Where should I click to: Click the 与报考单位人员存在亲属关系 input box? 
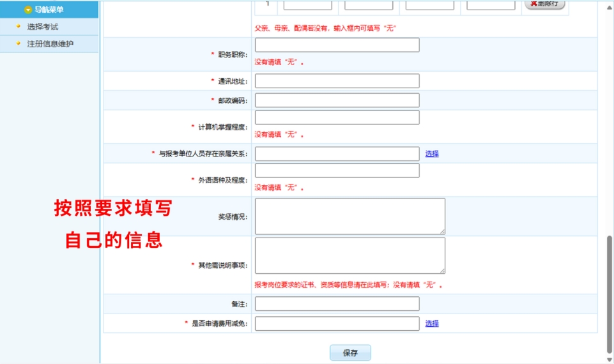[337, 154]
